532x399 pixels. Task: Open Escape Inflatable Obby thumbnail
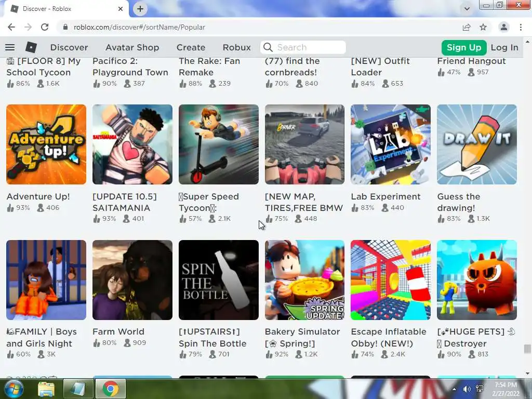391,280
